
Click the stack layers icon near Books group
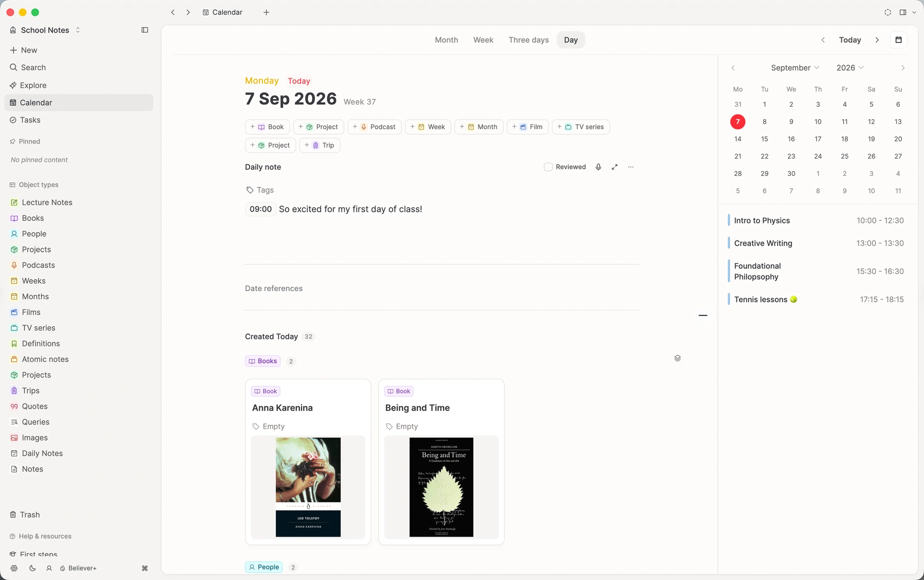pyautogui.click(x=678, y=358)
